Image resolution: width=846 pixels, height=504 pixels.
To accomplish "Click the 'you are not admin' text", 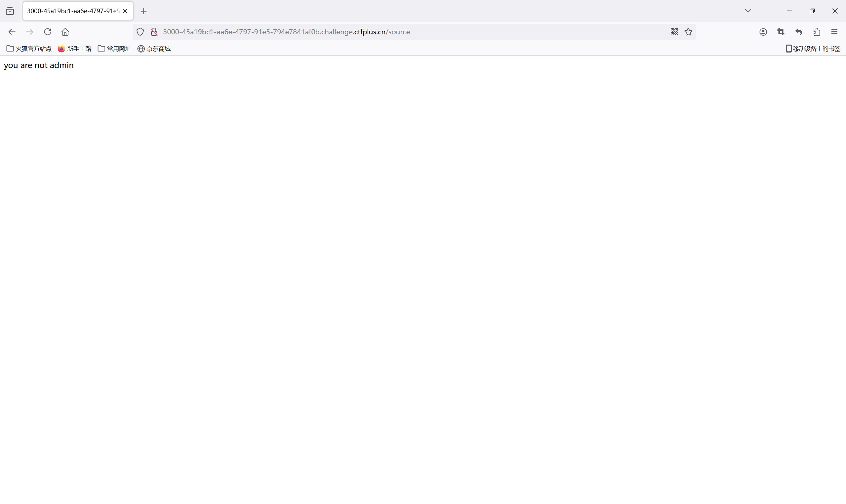I will point(39,65).
